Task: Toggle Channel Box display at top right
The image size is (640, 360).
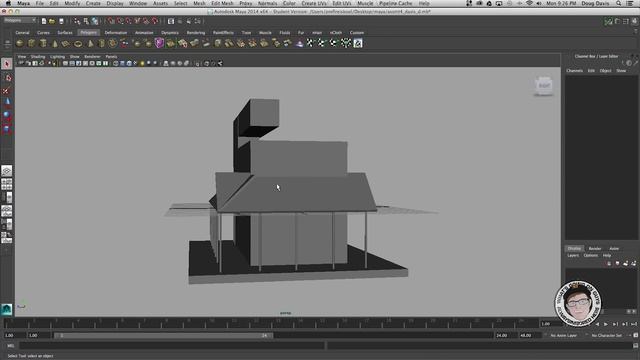Action: (635, 21)
